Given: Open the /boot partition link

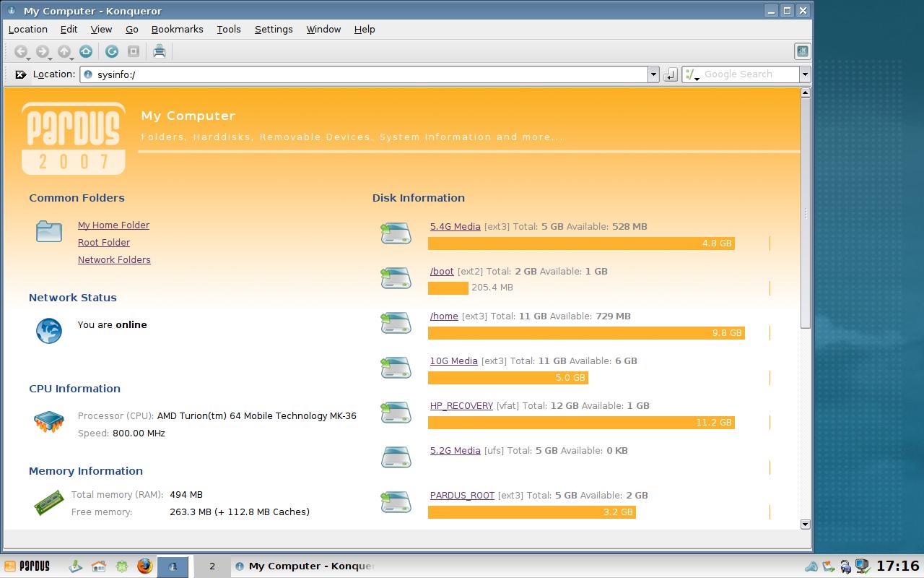Looking at the screenshot, I should coord(442,272).
